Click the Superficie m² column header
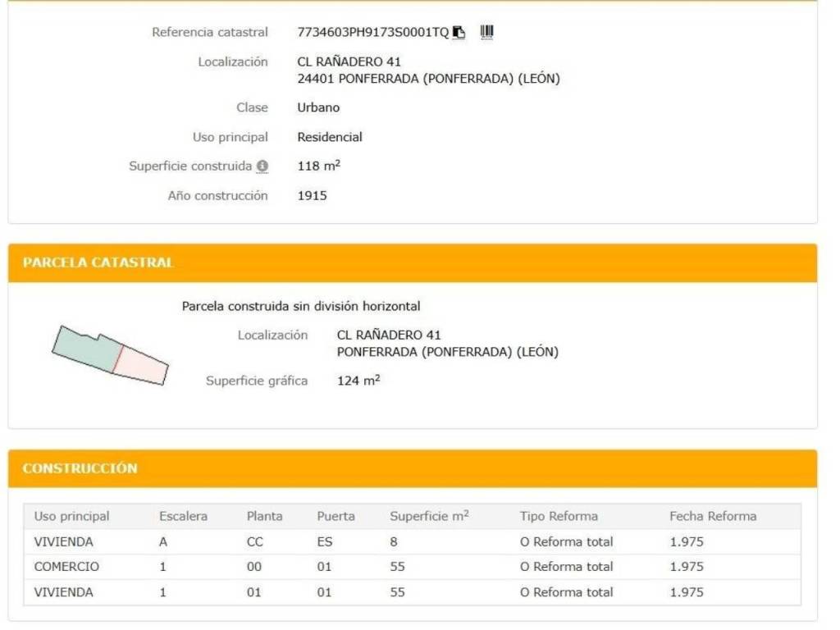 tap(429, 516)
